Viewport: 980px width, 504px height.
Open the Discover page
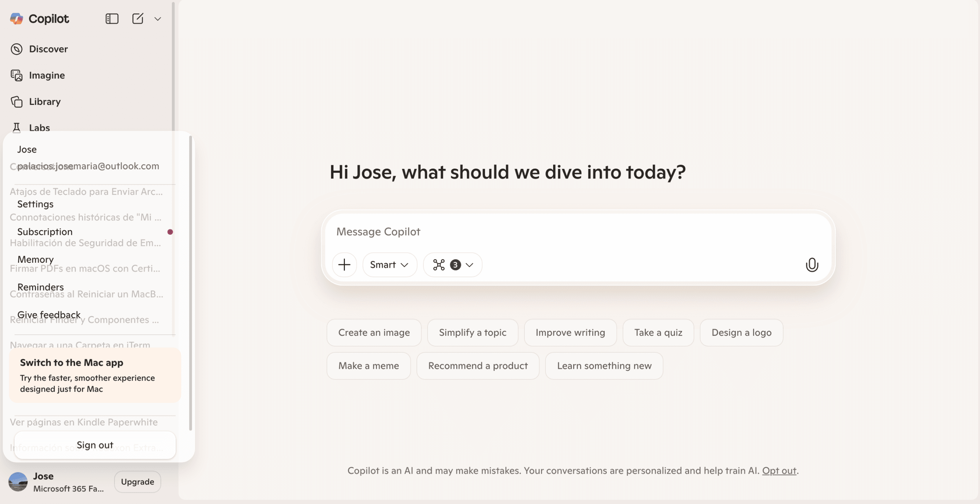(48, 49)
